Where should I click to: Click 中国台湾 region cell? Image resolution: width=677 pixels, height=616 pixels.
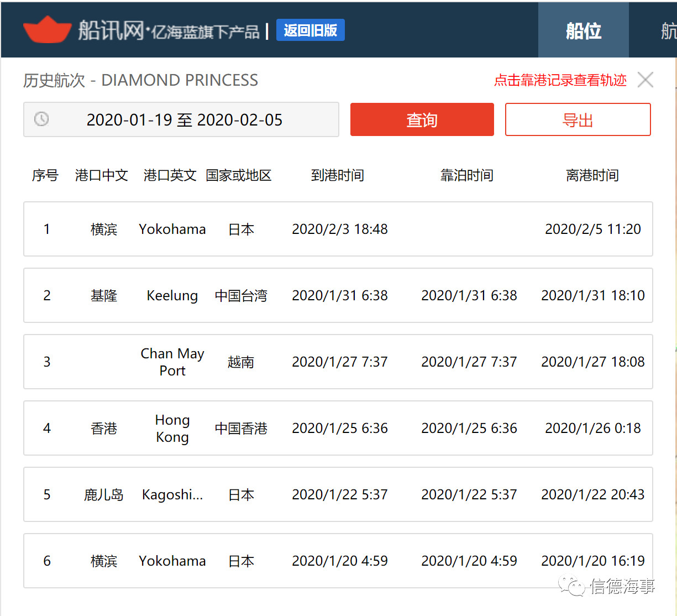point(241,296)
